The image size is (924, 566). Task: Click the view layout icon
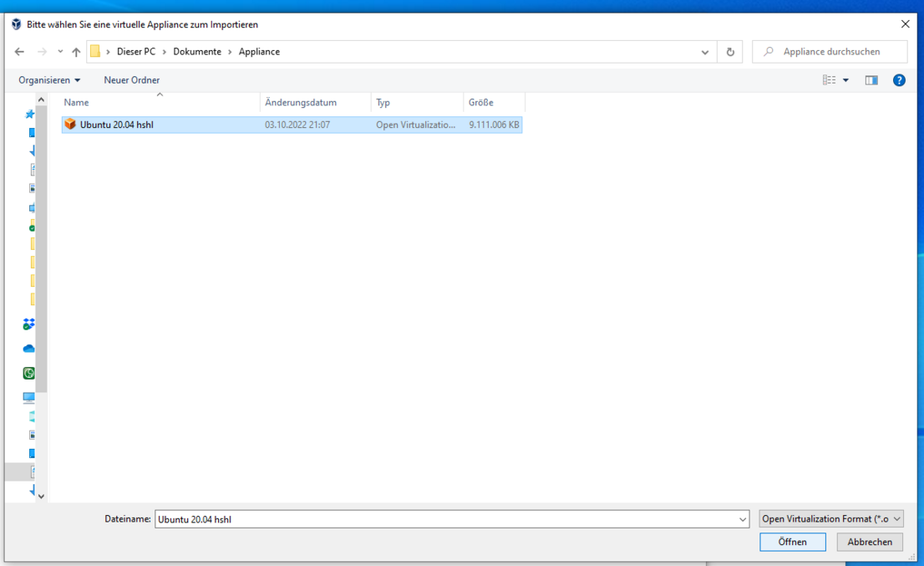(829, 80)
